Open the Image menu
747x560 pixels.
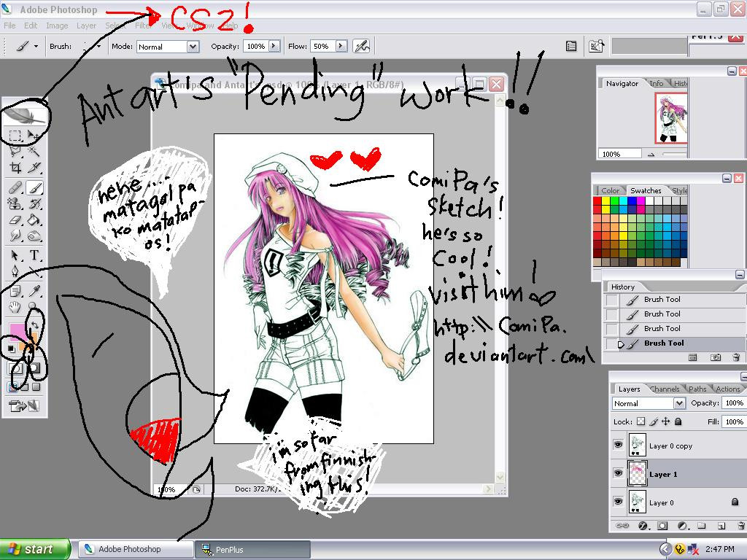57,26
